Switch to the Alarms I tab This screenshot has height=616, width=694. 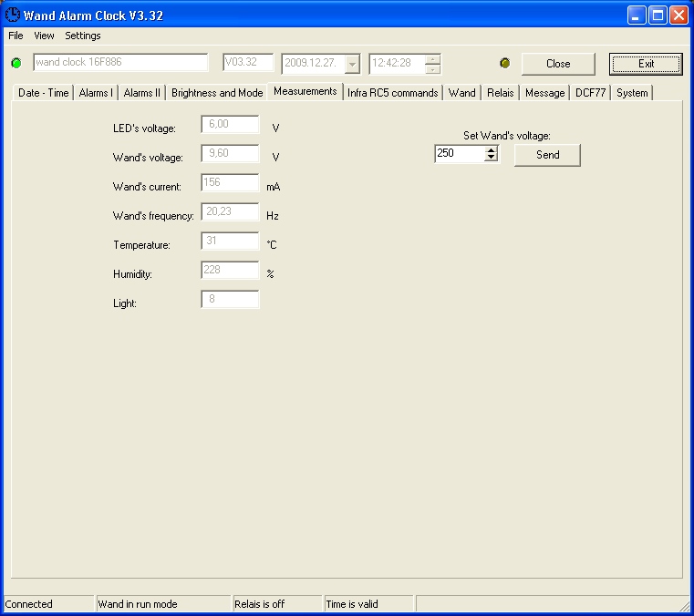coord(96,93)
